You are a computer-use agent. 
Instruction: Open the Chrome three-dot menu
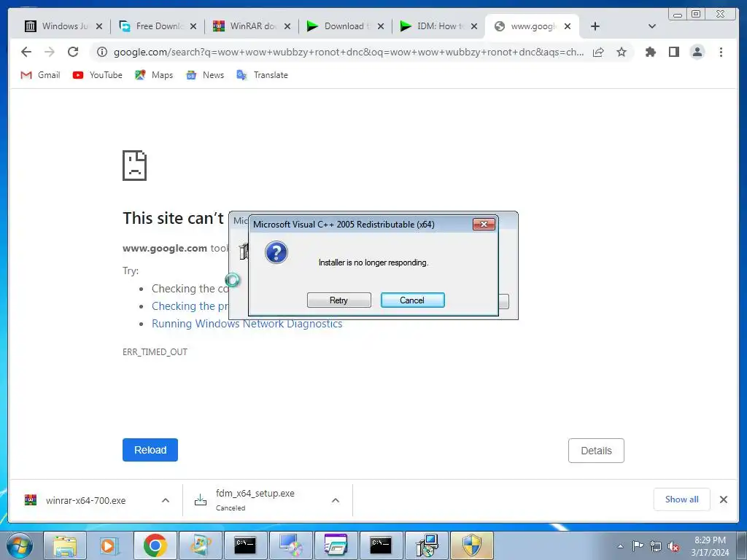tap(721, 52)
